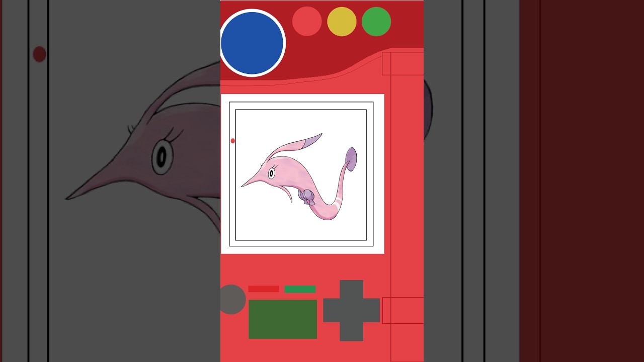644x362 pixels.
Task: Click the top arm of the D-pad
Action: (x=351, y=289)
